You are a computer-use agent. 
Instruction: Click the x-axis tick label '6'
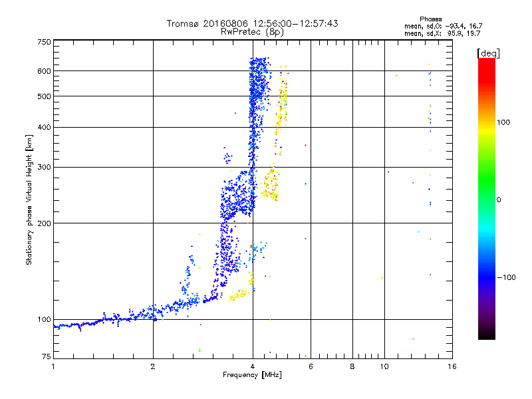click(311, 366)
